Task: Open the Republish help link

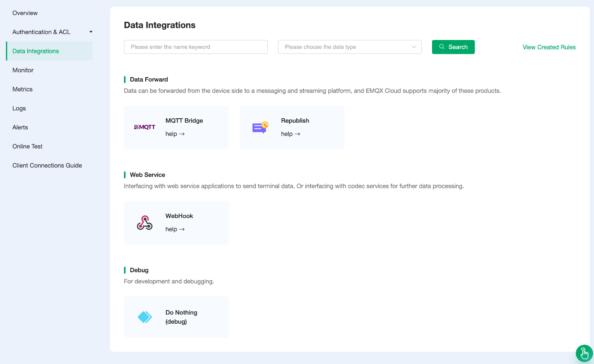Action: (x=291, y=134)
